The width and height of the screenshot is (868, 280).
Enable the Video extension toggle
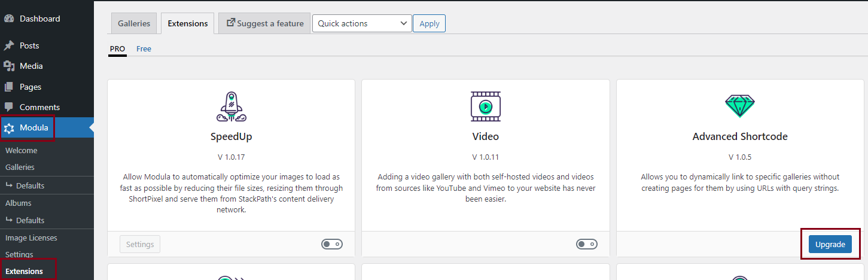click(586, 244)
